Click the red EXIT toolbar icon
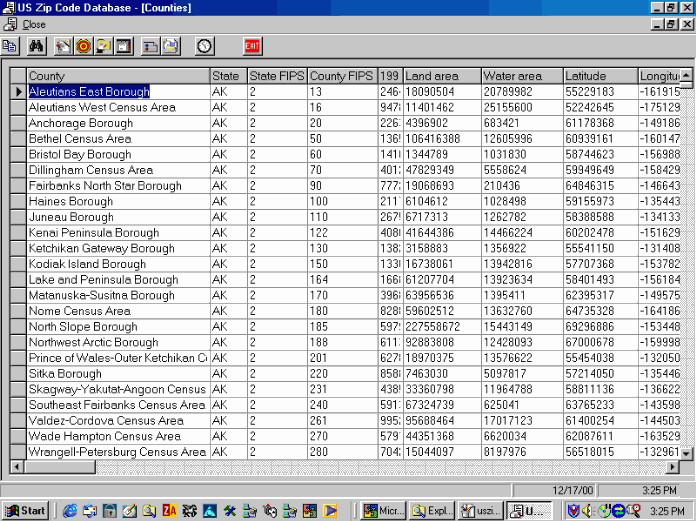The image size is (696, 521). tap(253, 46)
